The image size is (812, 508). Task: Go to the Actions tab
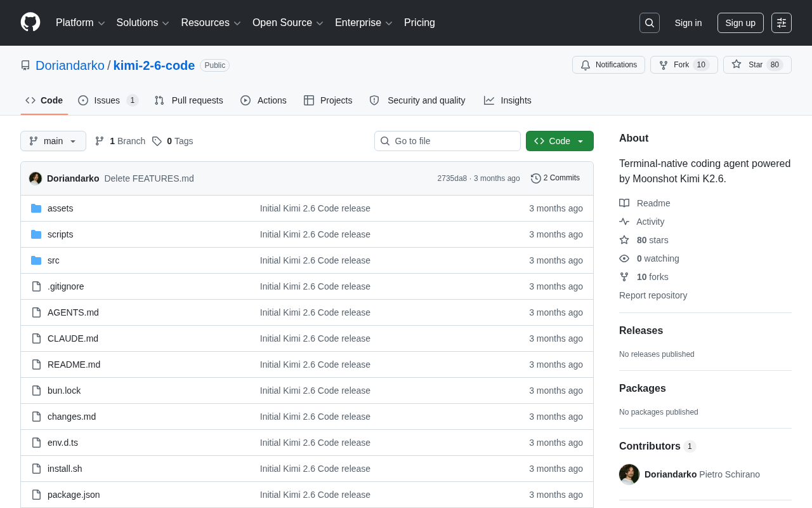(x=263, y=100)
